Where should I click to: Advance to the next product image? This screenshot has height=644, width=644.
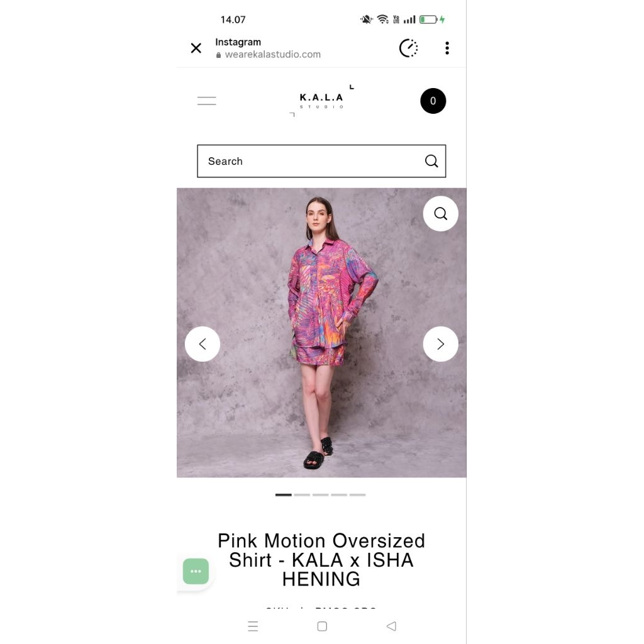coord(440,344)
